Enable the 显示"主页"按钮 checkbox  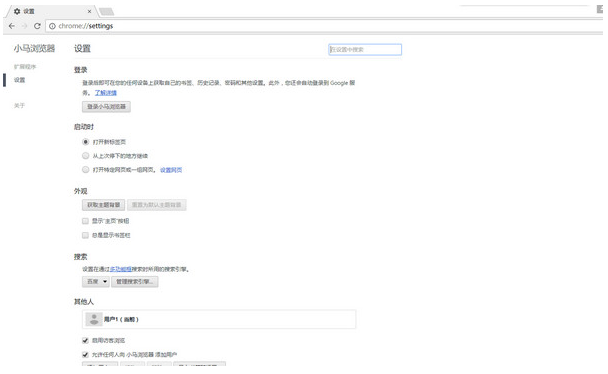click(85, 221)
